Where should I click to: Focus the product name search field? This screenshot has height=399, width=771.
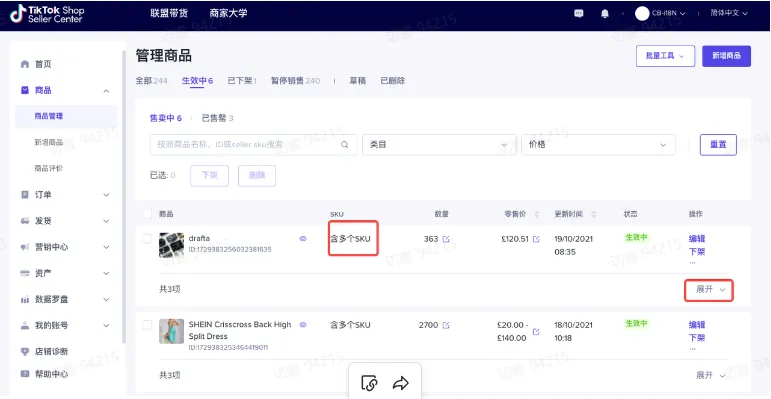point(253,145)
